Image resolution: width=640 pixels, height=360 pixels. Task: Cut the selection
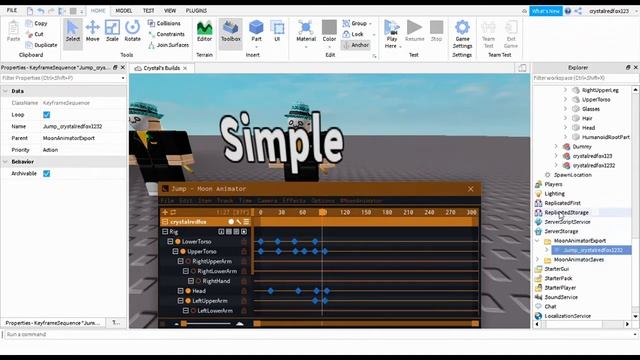[35, 34]
